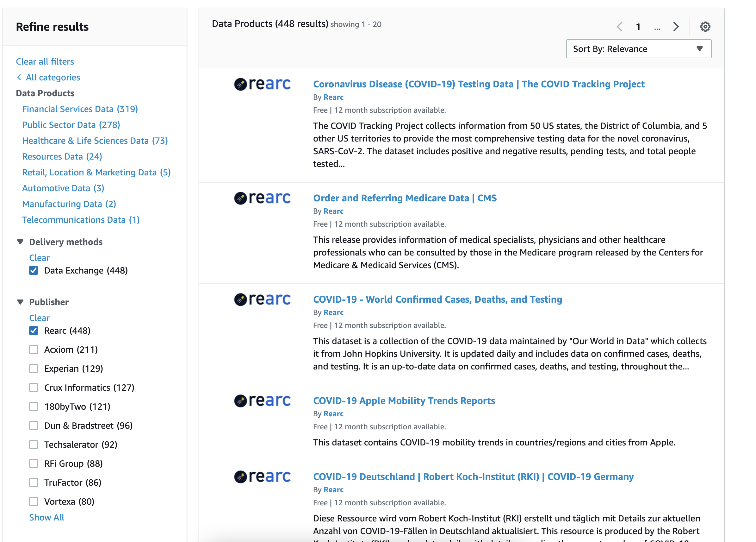Click Show All under publisher list

click(x=46, y=517)
